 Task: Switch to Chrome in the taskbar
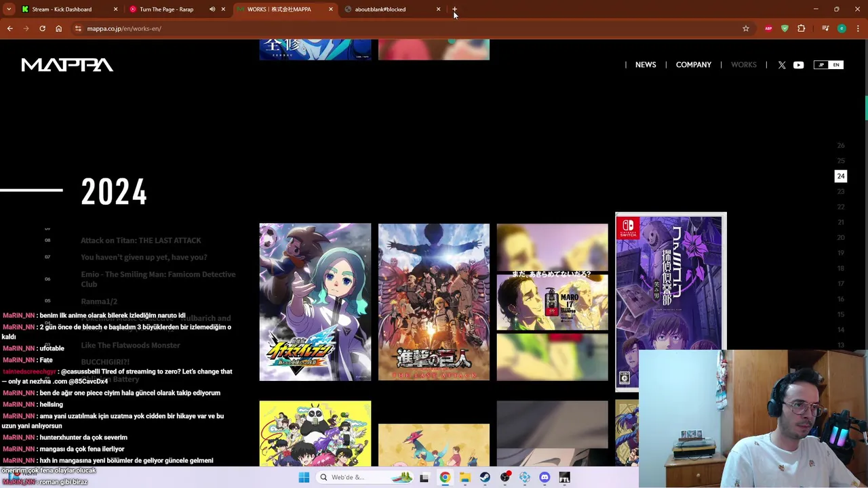pos(445,477)
